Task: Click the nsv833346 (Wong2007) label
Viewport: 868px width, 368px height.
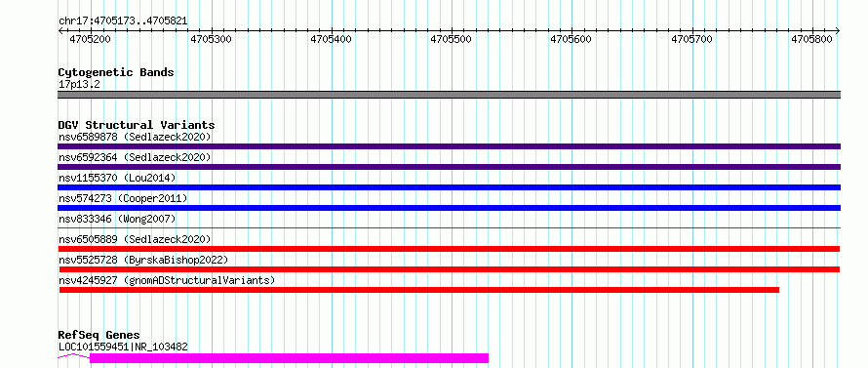Action: 117,219
